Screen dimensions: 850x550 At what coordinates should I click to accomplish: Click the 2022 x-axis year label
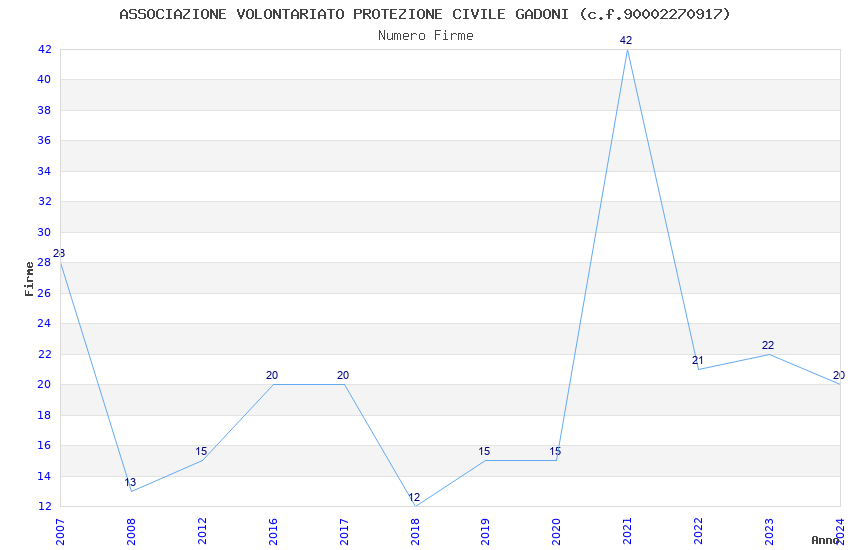[698, 532]
